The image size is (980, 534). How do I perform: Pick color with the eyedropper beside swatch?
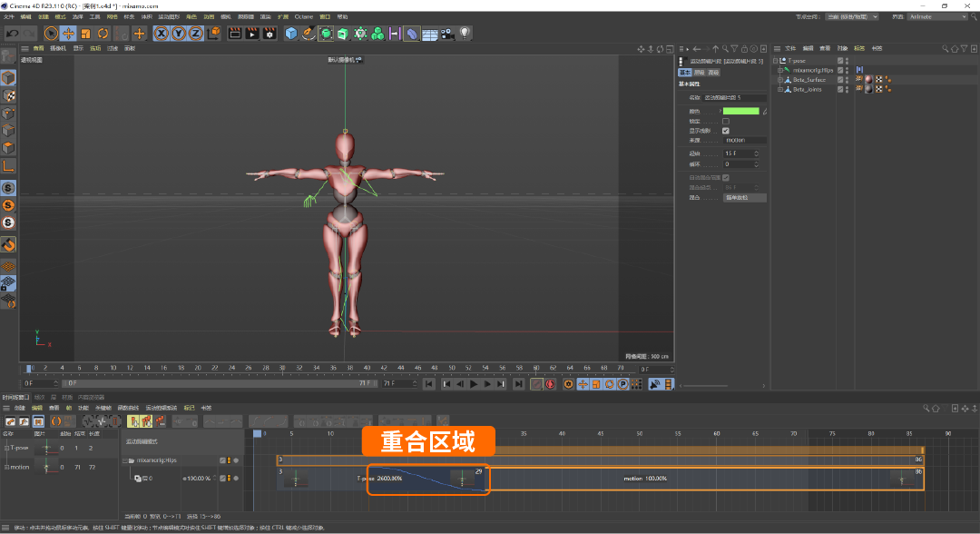coord(764,112)
